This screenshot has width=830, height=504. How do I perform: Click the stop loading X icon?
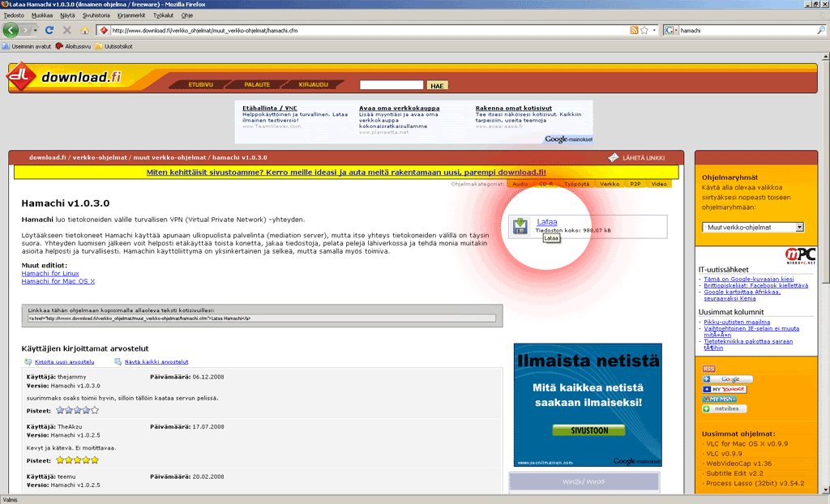coord(66,30)
